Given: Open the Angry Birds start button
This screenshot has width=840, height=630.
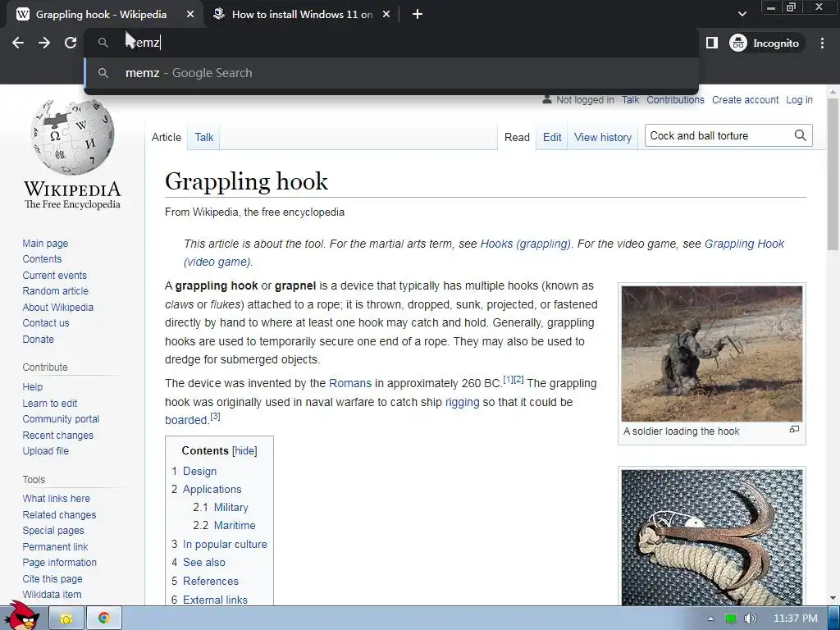Looking at the screenshot, I should point(21,615).
